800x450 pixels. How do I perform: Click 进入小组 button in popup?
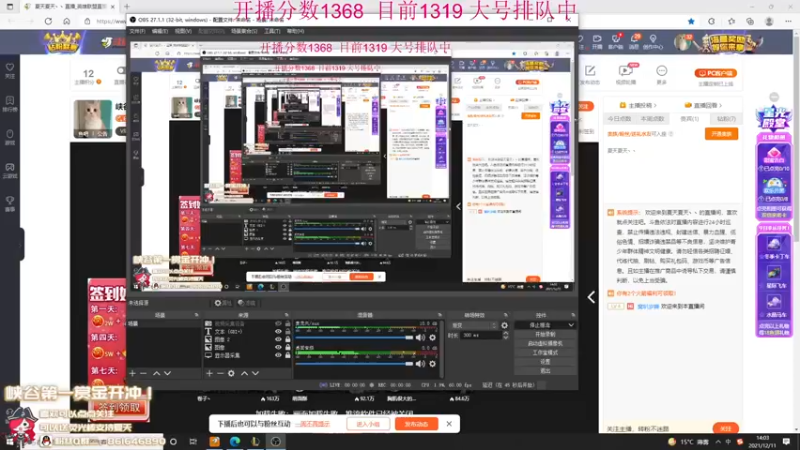pyautogui.click(x=368, y=424)
